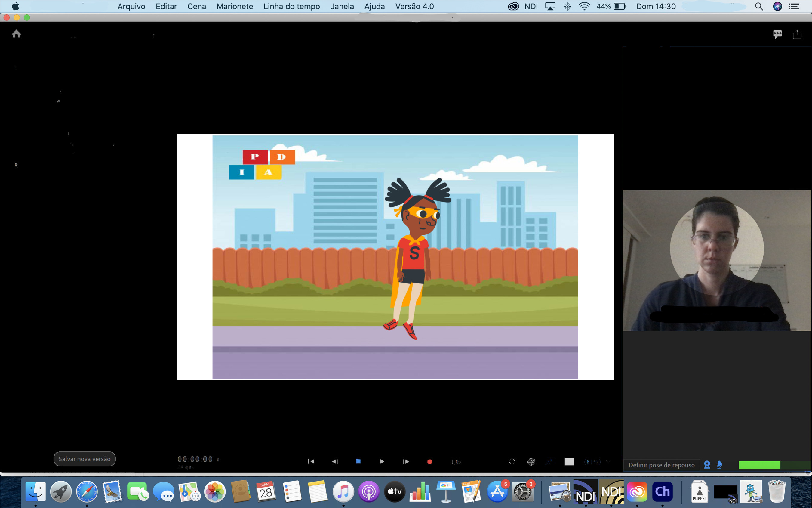Open the Janela menu

[x=342, y=6]
